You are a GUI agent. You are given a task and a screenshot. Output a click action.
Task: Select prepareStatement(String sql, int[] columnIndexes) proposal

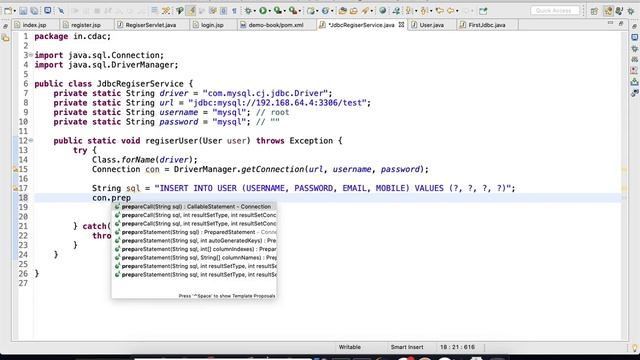point(194,249)
